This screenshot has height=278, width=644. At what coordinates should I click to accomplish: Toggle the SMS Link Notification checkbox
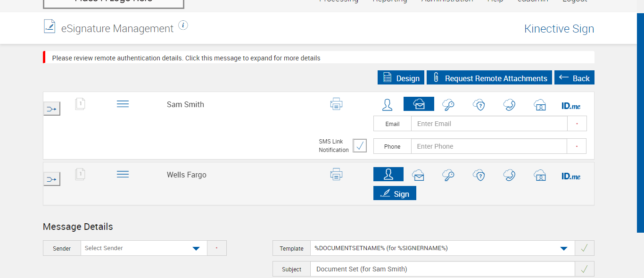[360, 145]
